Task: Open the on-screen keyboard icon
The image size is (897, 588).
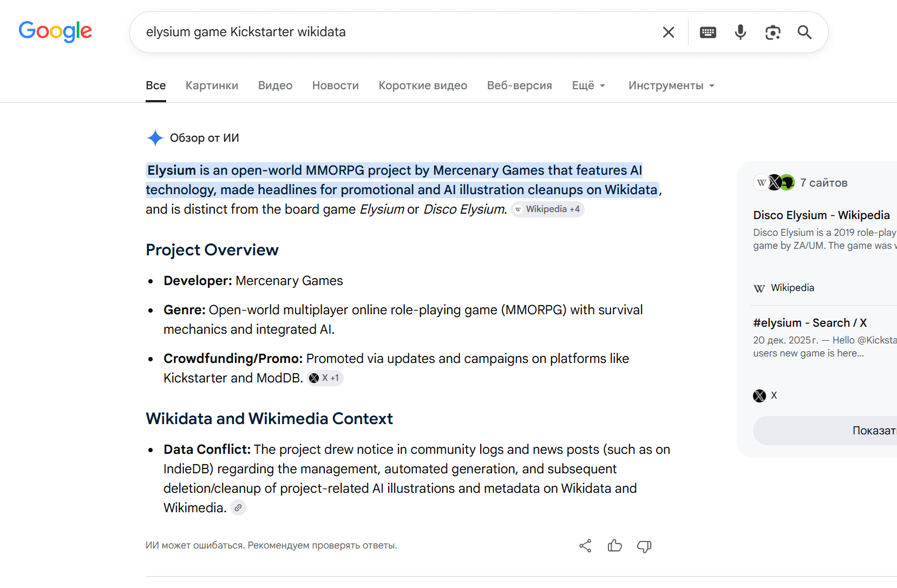Action: tap(708, 32)
